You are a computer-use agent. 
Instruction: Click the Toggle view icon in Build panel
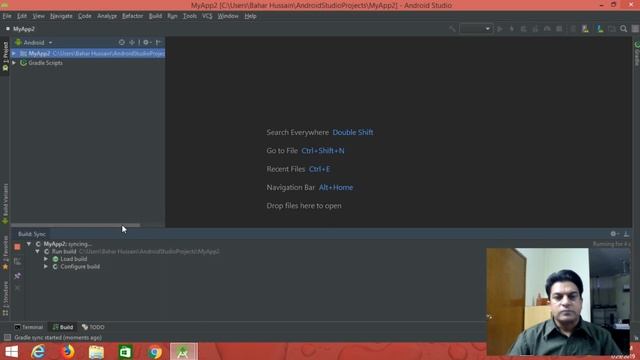(17, 261)
